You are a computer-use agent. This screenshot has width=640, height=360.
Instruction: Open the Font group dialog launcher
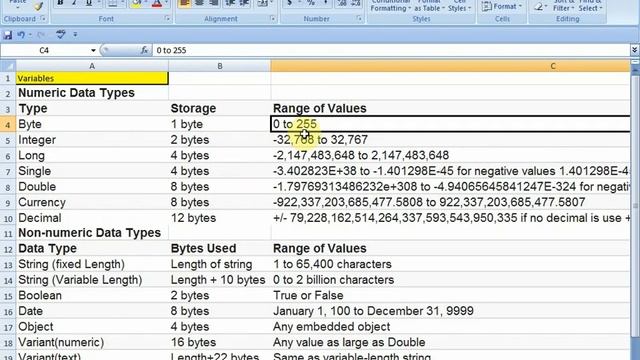tap(167, 18)
